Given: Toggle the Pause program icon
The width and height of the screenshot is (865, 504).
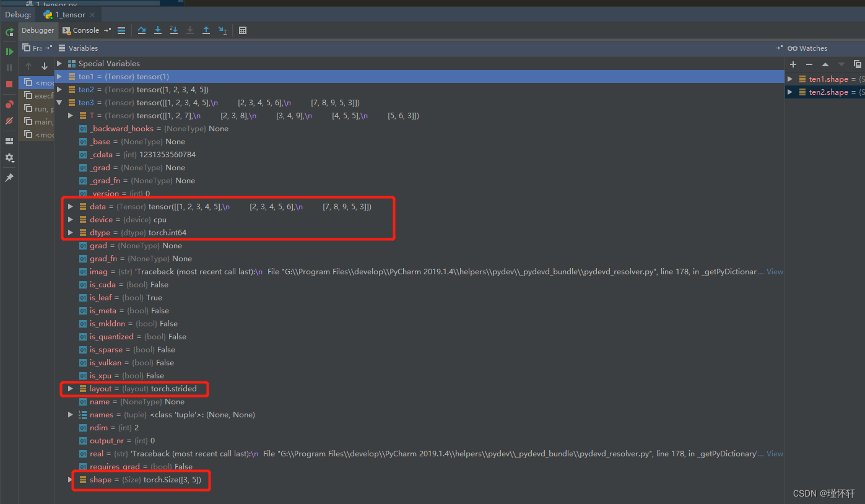Looking at the screenshot, I should [9, 66].
